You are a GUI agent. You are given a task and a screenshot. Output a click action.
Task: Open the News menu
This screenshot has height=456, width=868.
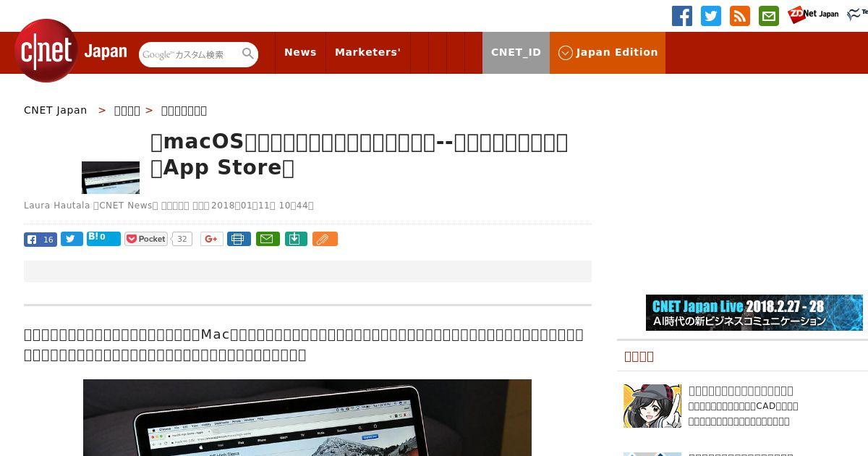(x=300, y=52)
